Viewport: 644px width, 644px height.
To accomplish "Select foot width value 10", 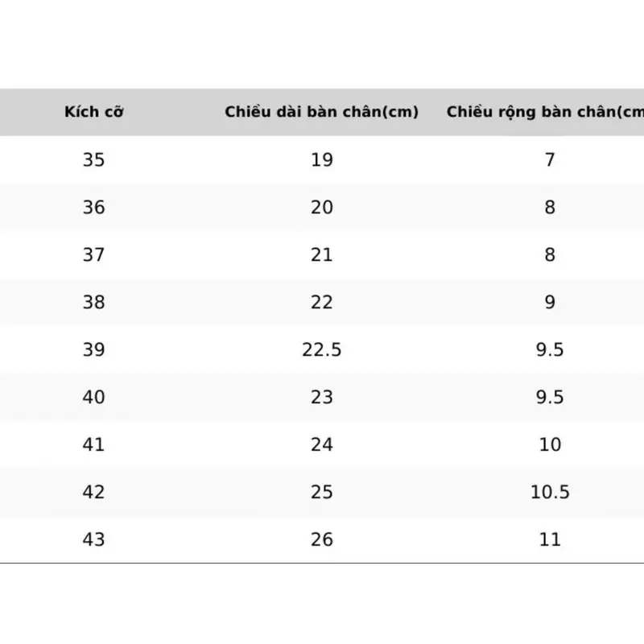I will (x=550, y=444).
